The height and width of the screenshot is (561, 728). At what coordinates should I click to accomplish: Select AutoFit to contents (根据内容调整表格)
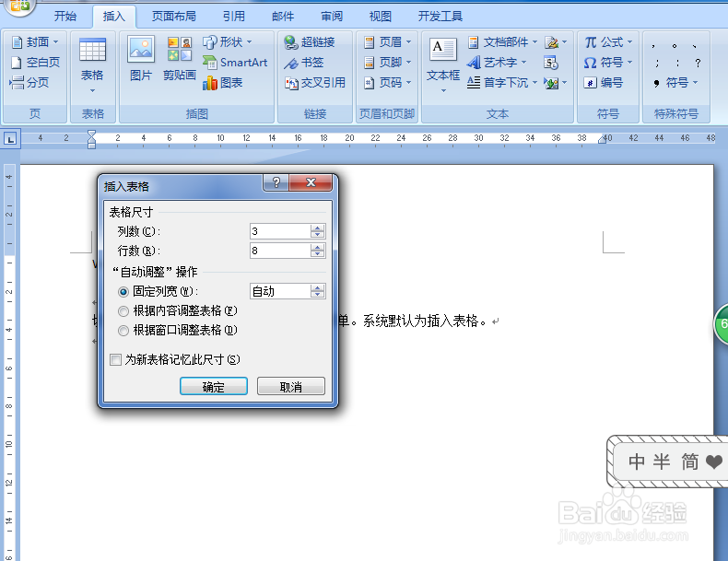point(178,310)
